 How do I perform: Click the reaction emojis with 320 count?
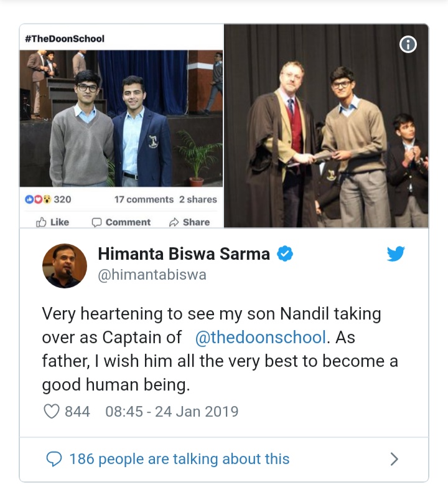coord(48,199)
